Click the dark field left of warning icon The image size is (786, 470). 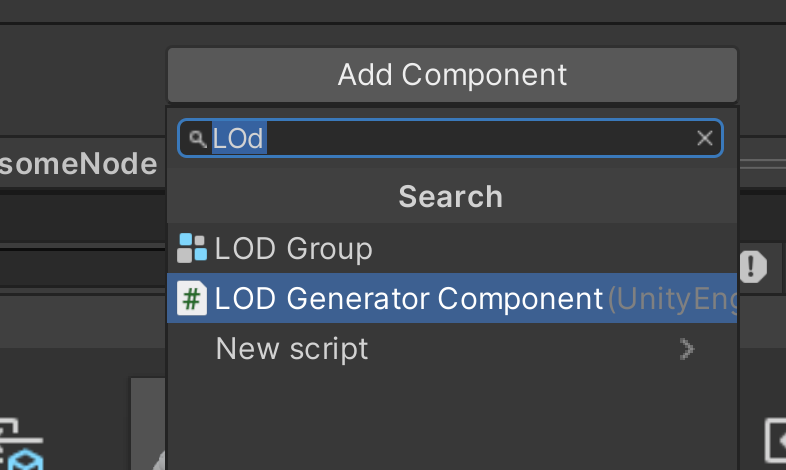[x=80, y=268]
